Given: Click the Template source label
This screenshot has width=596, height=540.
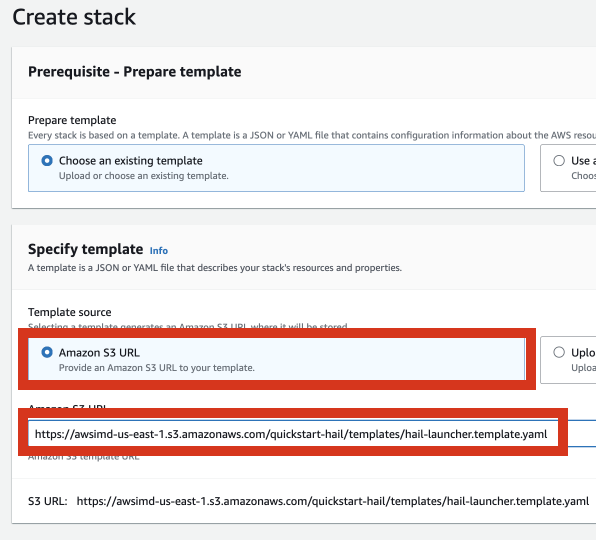Looking at the screenshot, I should (70, 312).
